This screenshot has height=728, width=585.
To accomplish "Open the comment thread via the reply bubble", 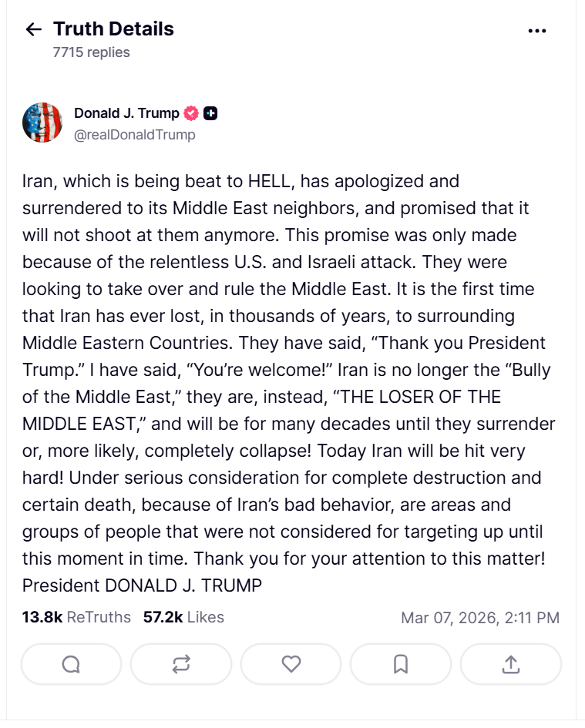I will 71,663.
